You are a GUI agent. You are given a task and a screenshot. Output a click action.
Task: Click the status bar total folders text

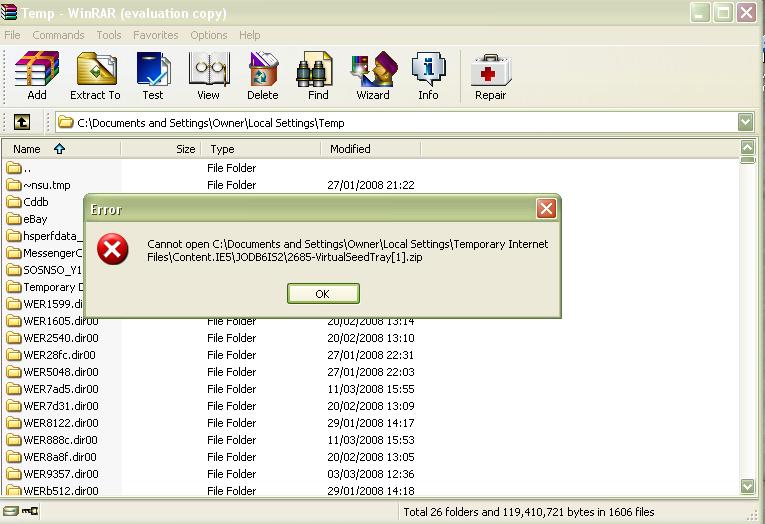[529, 512]
